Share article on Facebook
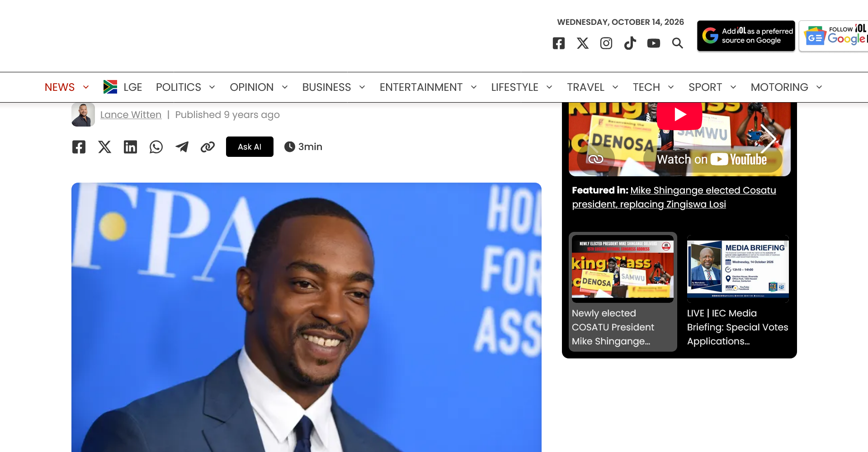This screenshot has width=868, height=452. click(79, 147)
